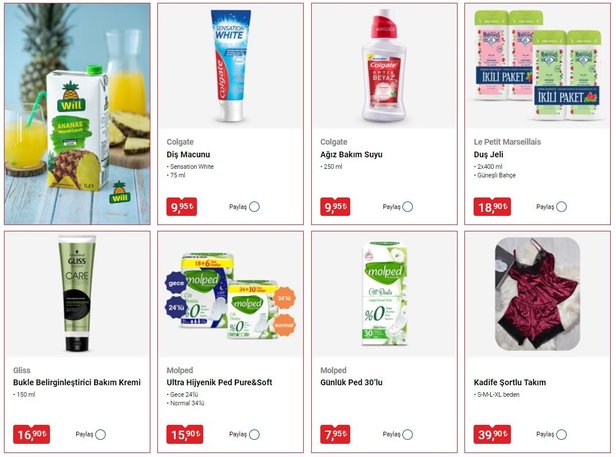Open the Diş Macunu product title
Viewport: 616px width, 457px height.
coord(188,154)
